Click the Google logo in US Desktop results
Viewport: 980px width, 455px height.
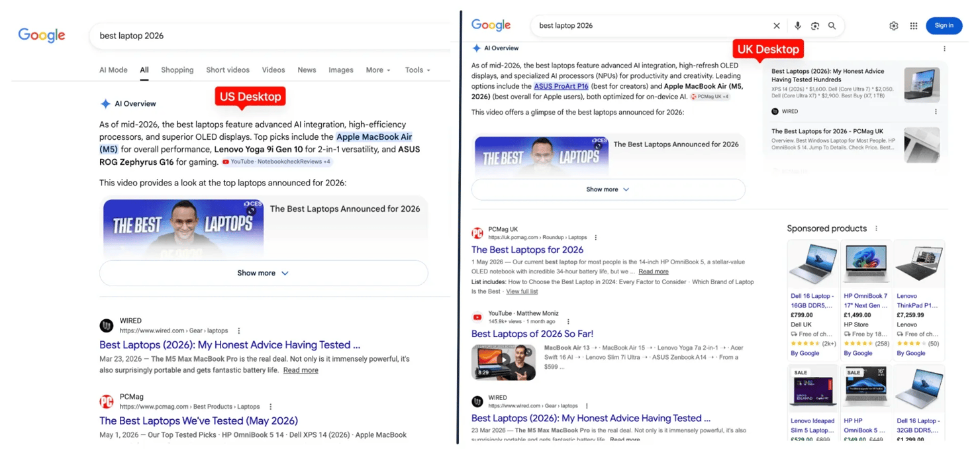(42, 35)
